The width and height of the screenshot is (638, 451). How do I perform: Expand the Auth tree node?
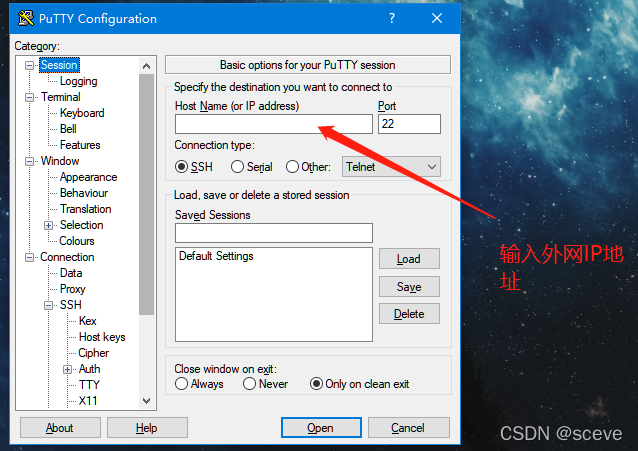click(x=68, y=370)
